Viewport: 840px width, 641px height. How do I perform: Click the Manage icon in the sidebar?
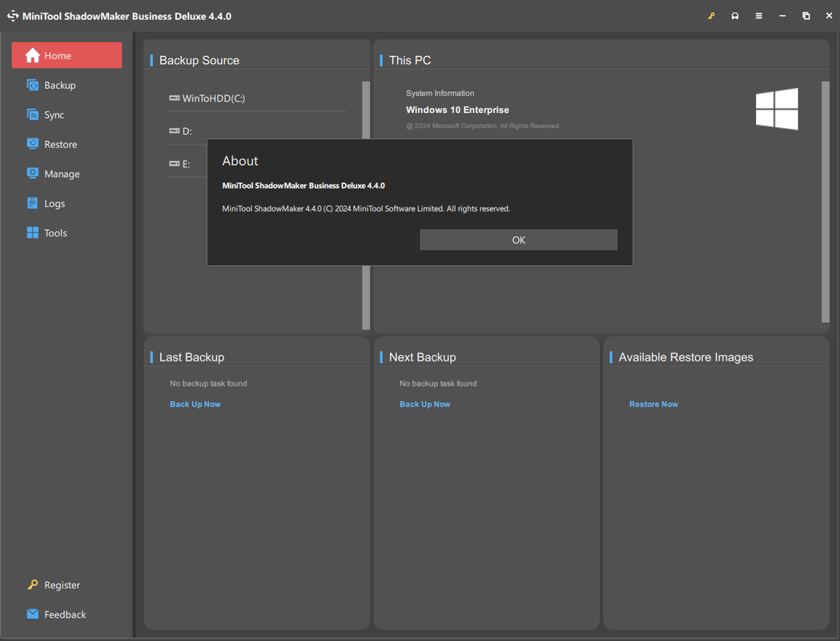coord(33,173)
